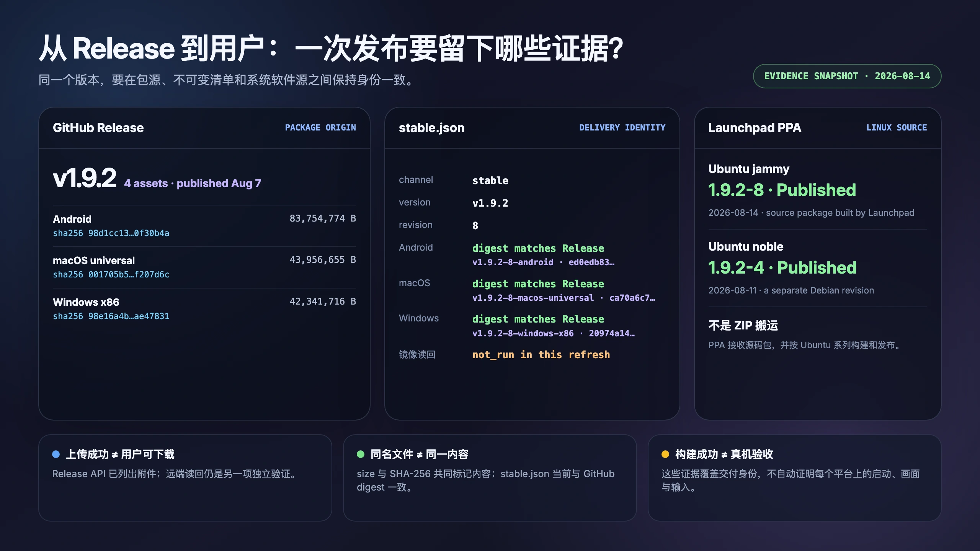The height and width of the screenshot is (551, 980).
Task: Click 这些证据覆盖交付身份 description text
Action: click(791, 480)
